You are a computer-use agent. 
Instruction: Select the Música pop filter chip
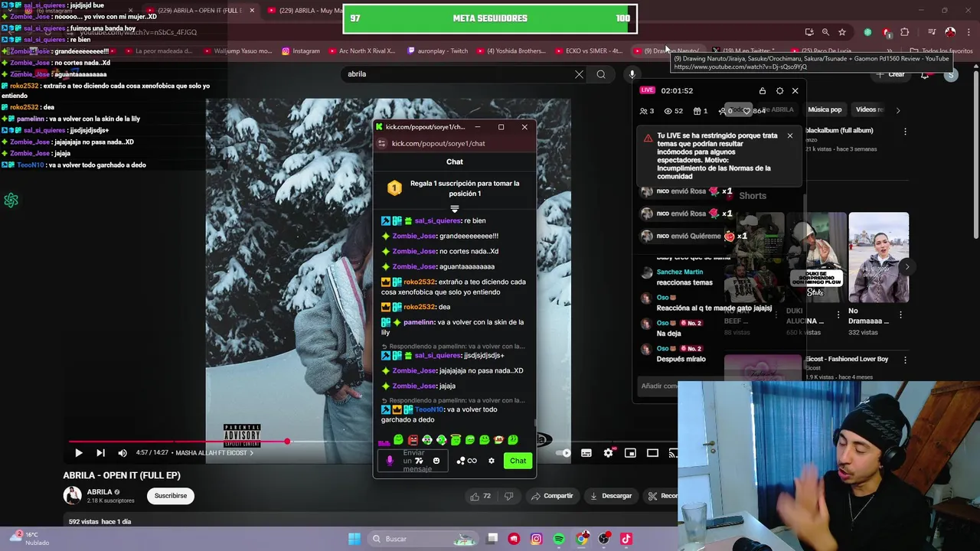(825, 109)
